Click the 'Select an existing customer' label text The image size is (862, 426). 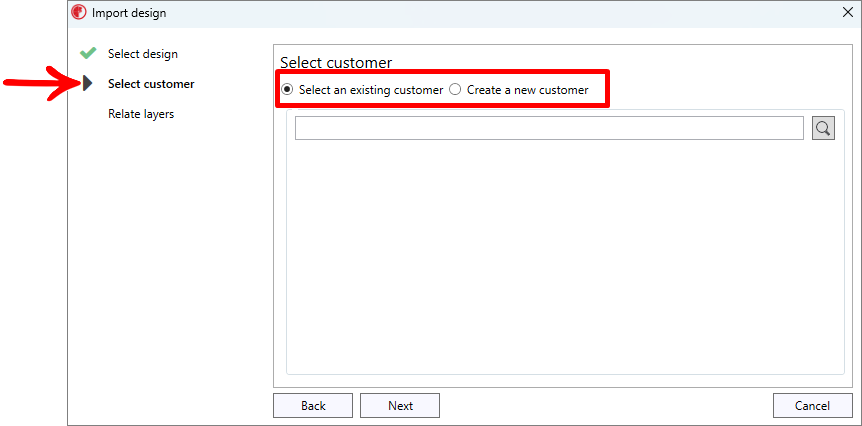pyautogui.click(x=371, y=90)
